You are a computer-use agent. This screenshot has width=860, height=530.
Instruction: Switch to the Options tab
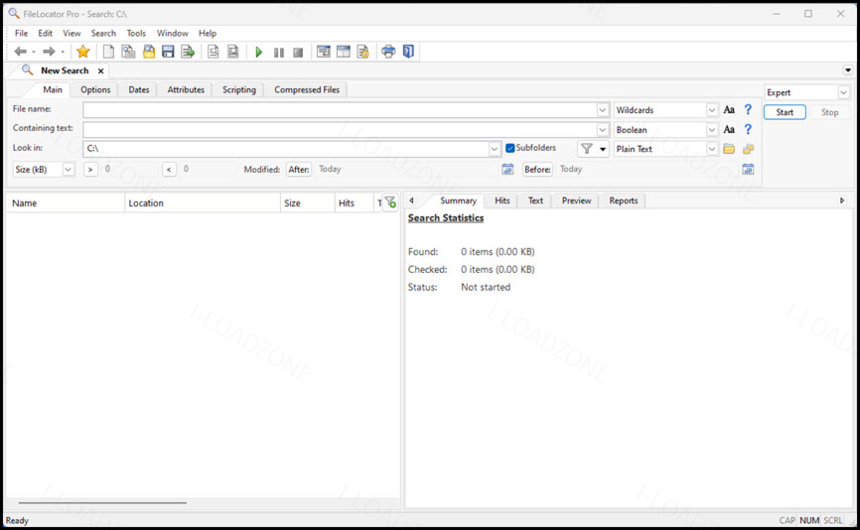(95, 89)
